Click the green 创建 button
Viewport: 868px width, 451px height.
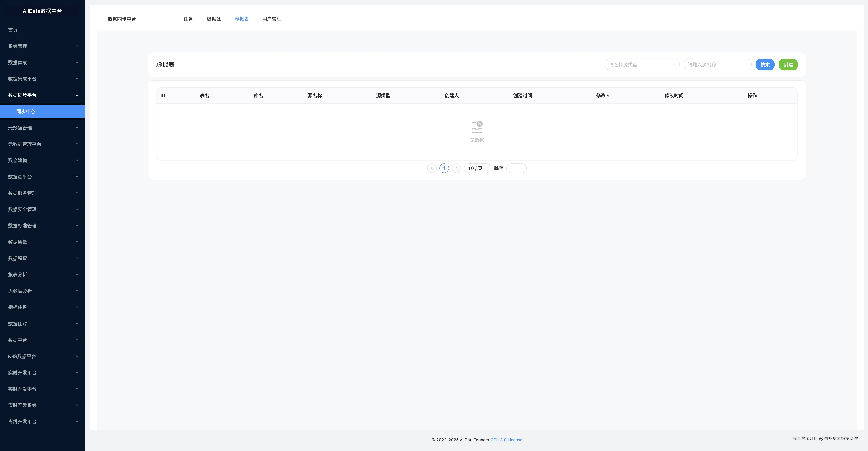coord(788,65)
